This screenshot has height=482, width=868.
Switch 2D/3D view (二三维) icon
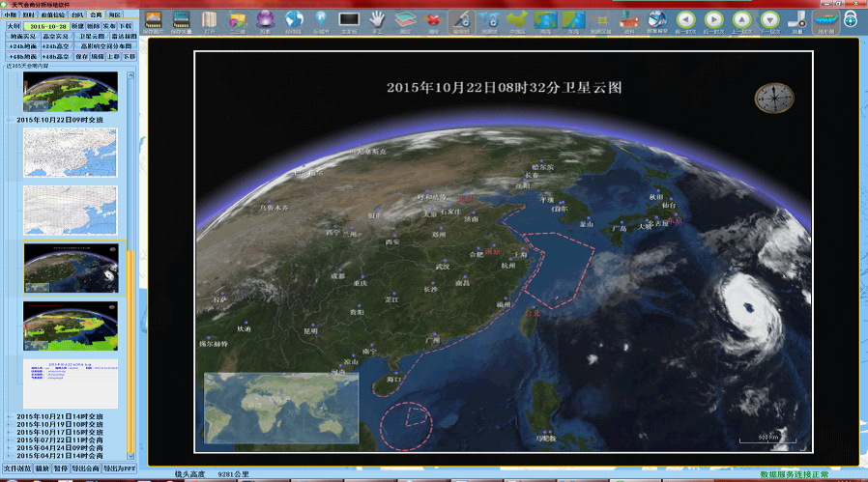pos(237,22)
